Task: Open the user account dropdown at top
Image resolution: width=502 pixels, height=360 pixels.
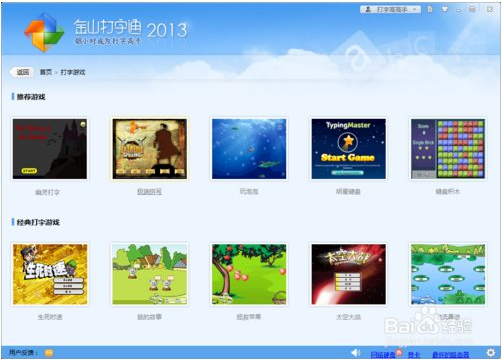Action: tap(390, 9)
